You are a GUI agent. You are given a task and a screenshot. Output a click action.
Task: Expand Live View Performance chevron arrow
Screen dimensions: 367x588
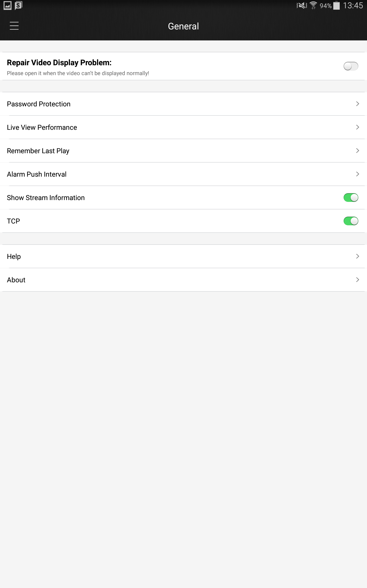point(357,127)
